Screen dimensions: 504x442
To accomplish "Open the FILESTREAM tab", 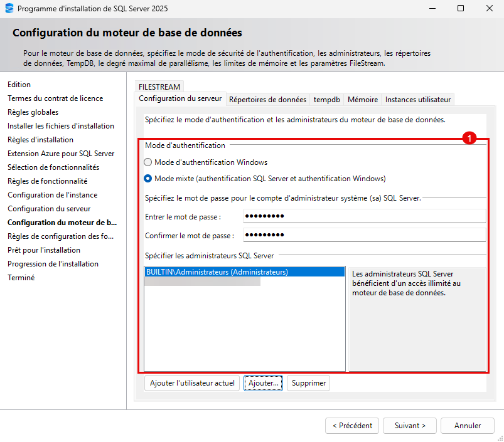I will pyautogui.click(x=159, y=87).
